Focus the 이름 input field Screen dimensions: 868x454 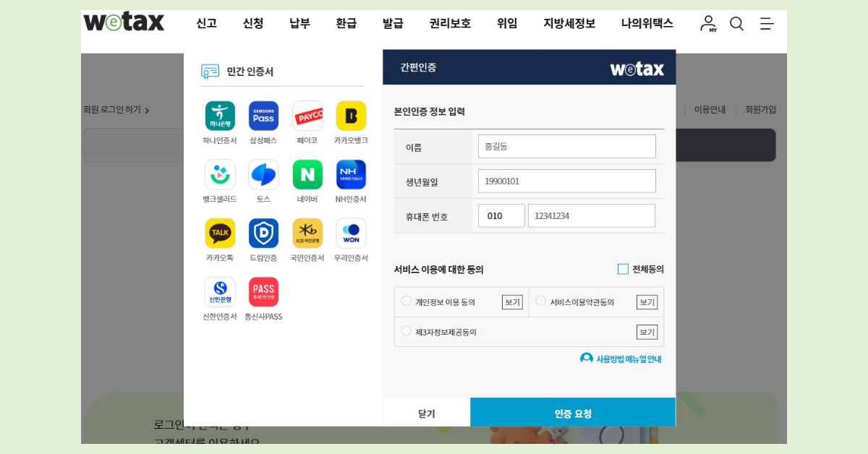pos(567,146)
